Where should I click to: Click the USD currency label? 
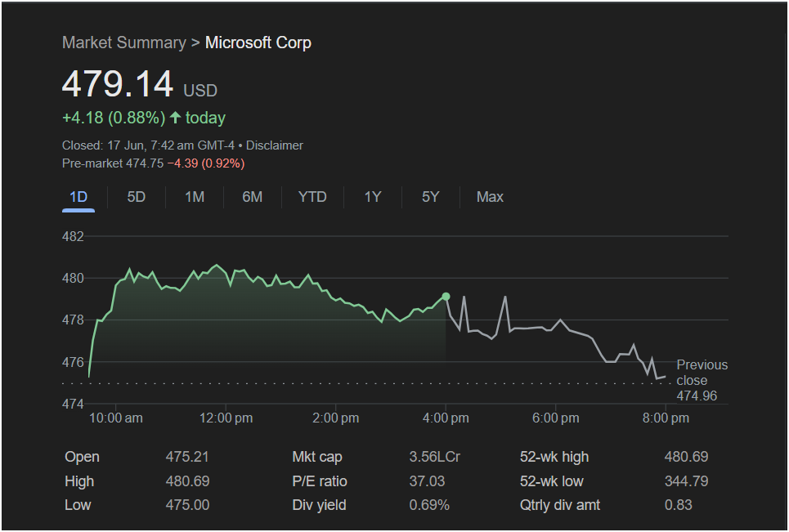200,91
